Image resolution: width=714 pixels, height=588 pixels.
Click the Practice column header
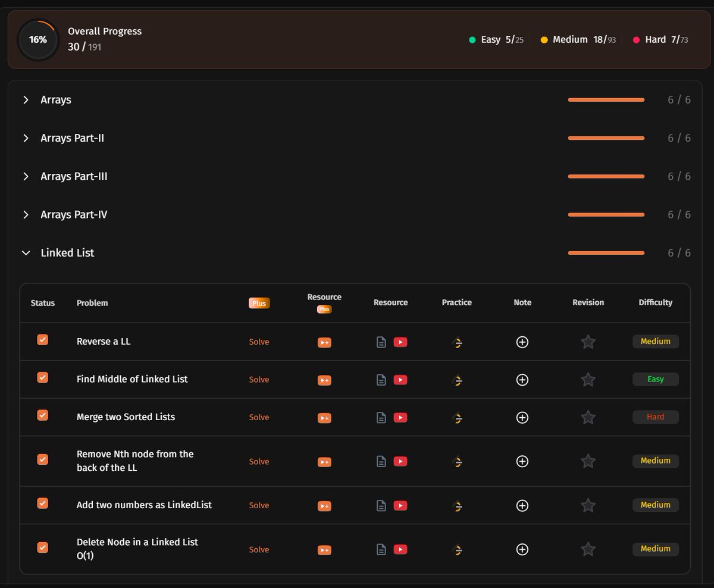tap(457, 302)
